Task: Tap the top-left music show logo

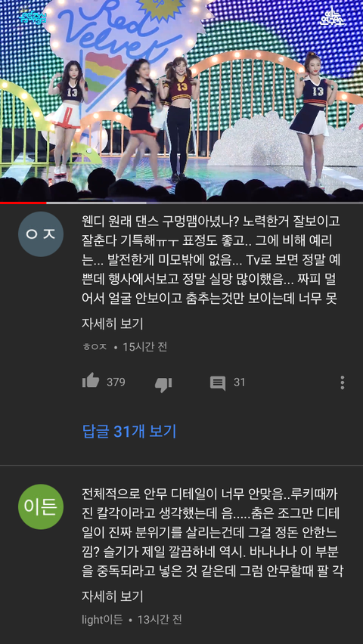Action: point(30,16)
